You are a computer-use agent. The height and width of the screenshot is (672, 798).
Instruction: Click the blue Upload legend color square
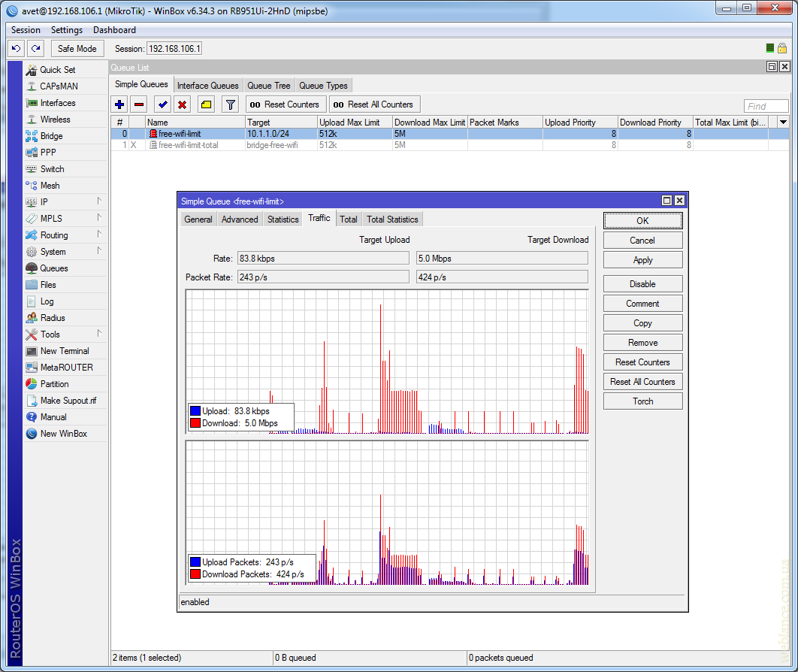pyautogui.click(x=195, y=411)
